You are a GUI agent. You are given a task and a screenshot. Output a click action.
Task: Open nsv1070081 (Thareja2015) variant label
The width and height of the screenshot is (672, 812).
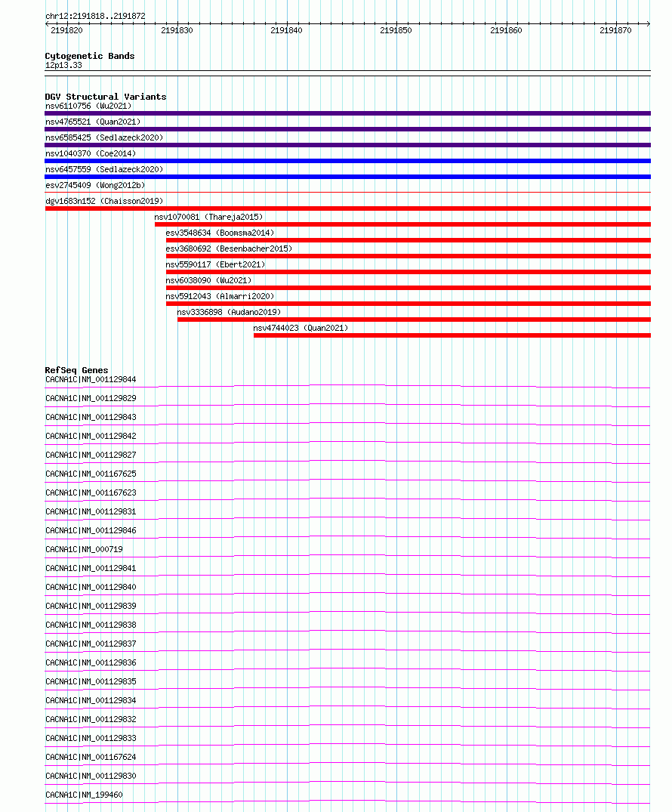[208, 217]
